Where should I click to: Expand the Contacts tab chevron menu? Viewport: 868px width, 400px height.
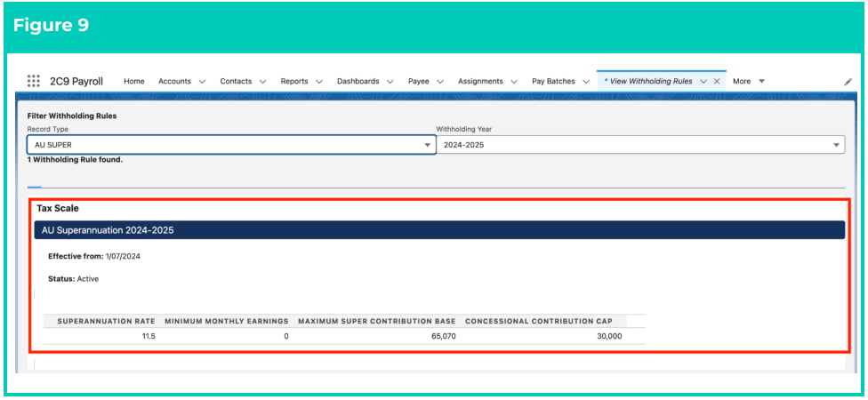tap(262, 81)
